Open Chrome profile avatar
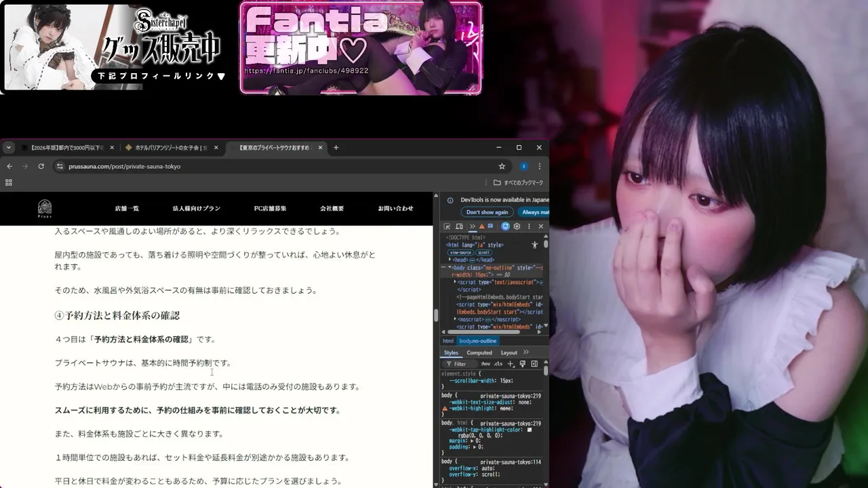Viewport: 868px width, 488px height. coord(524,166)
